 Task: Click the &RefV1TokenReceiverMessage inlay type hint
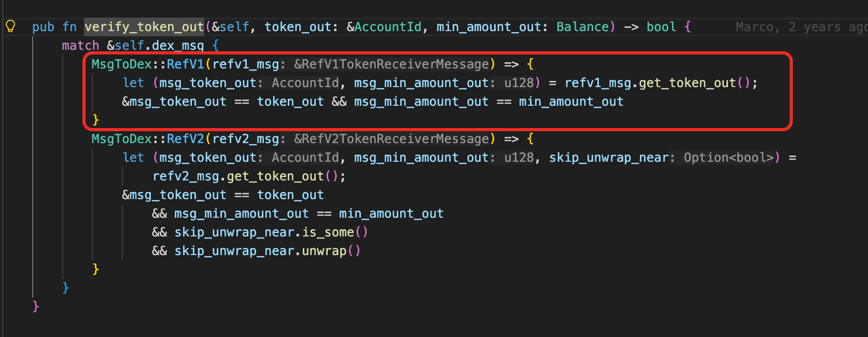pyautogui.click(x=391, y=64)
